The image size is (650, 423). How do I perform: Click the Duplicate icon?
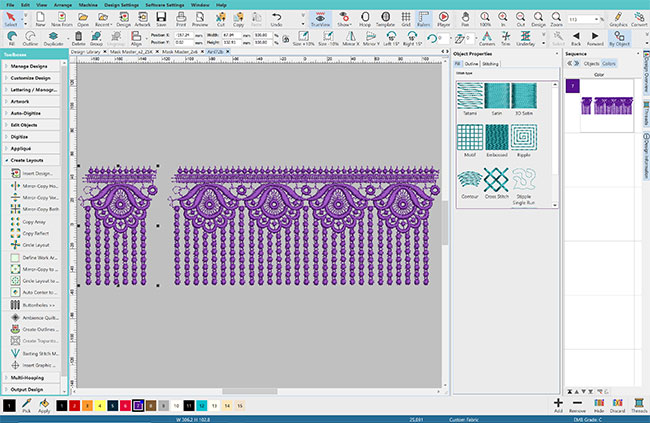[53, 38]
